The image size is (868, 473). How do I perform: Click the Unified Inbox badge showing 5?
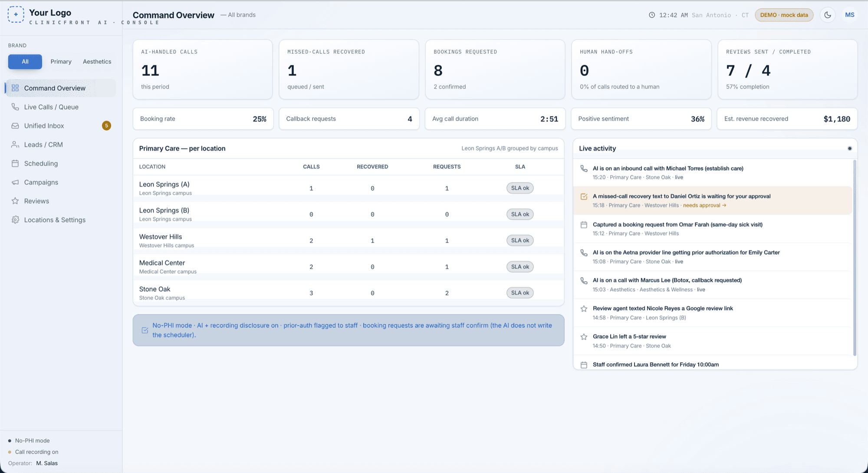point(106,126)
